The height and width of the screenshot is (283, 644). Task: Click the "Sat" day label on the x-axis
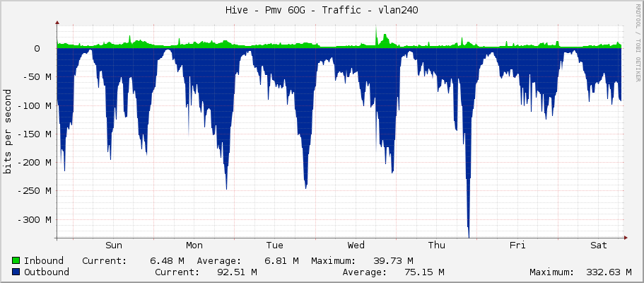click(599, 246)
